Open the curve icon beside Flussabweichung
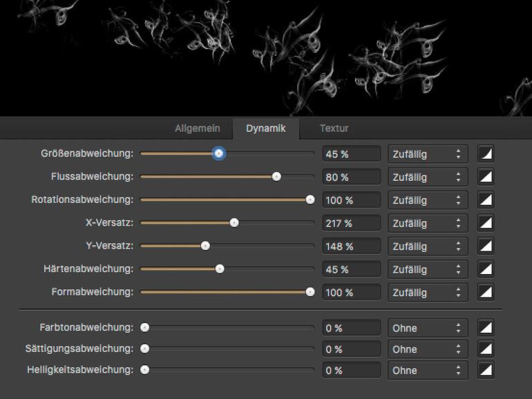This screenshot has width=532, height=399. (x=486, y=177)
